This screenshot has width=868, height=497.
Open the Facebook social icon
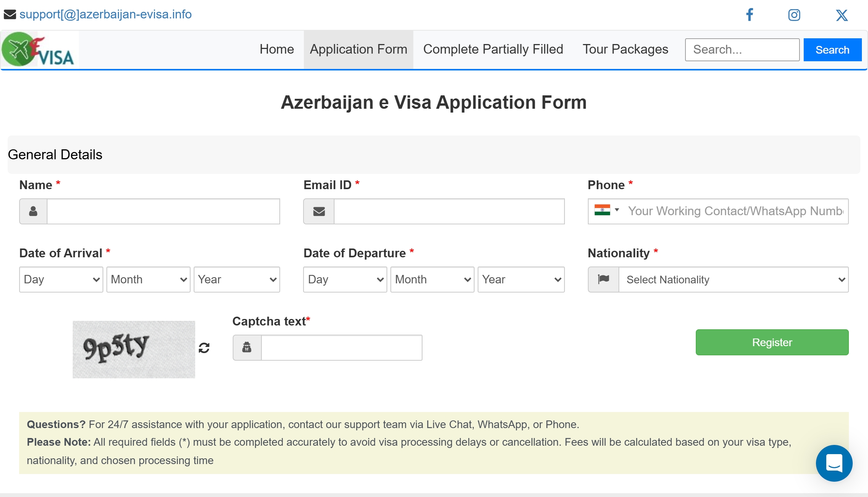tap(749, 15)
